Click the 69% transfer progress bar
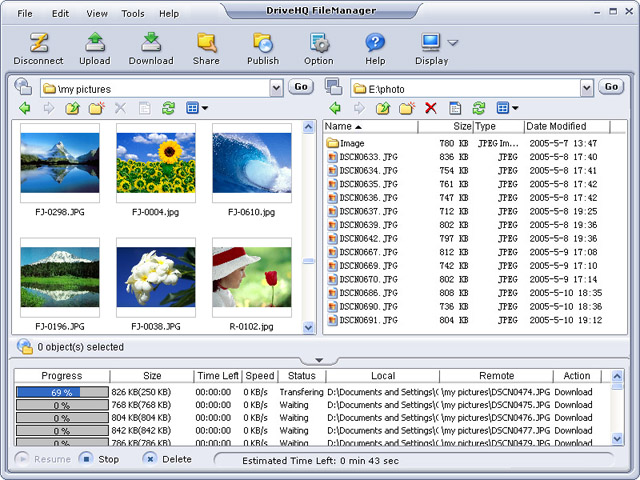 click(x=61, y=392)
